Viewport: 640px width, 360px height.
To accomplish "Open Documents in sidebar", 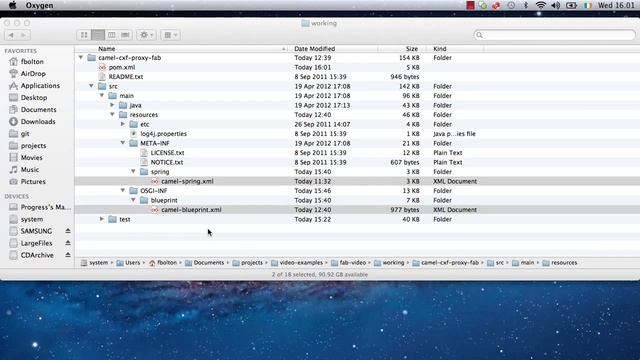I will 38,109.
